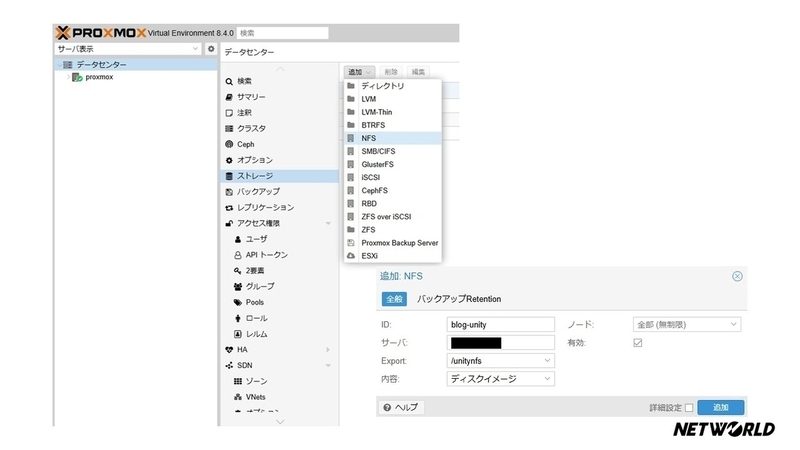Choose NFS from add menu

coord(393,138)
